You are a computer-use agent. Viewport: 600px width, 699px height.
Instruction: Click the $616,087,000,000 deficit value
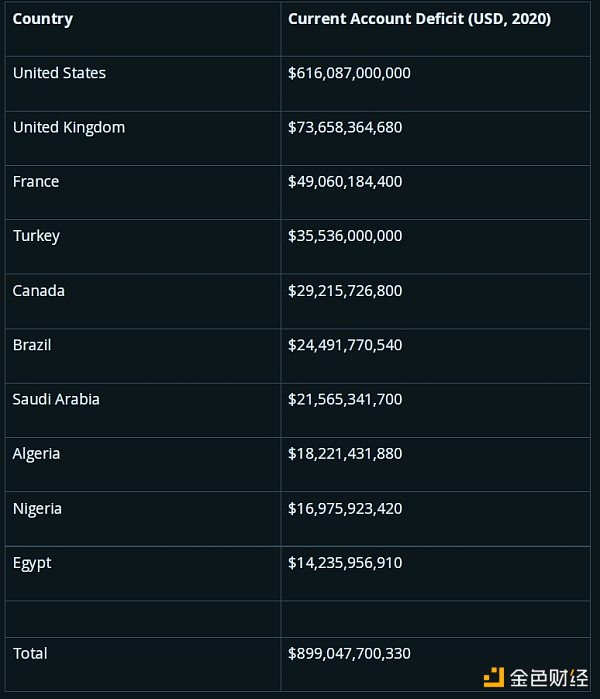click(x=349, y=73)
